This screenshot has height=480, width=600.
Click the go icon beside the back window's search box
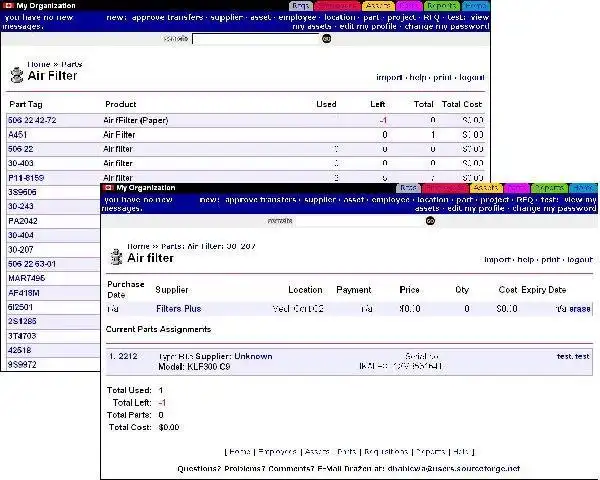[x=326, y=39]
